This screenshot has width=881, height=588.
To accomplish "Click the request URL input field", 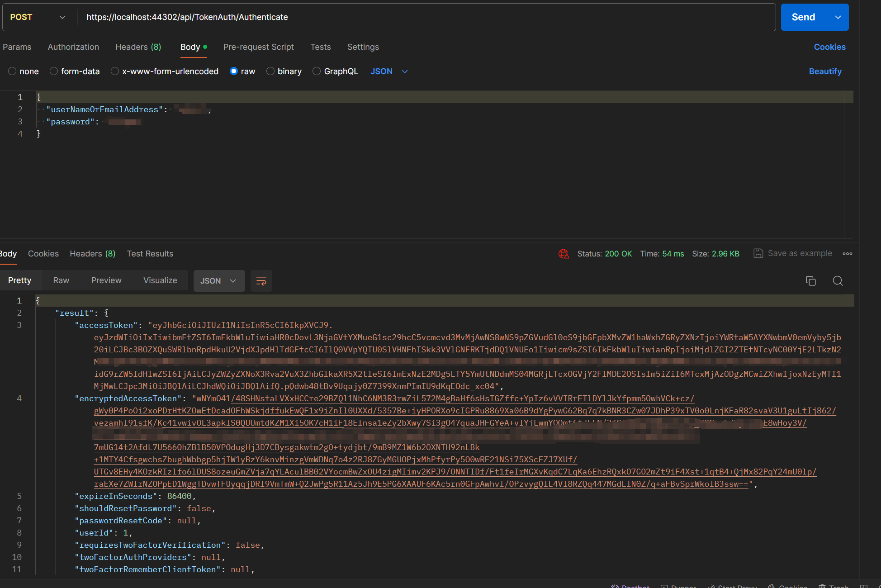I will click(425, 17).
